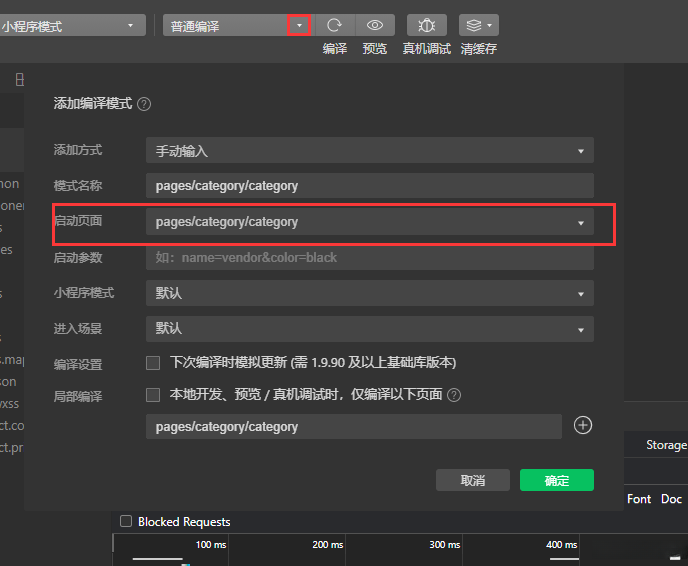Open help icon beside 局部编译 description

[454, 395]
